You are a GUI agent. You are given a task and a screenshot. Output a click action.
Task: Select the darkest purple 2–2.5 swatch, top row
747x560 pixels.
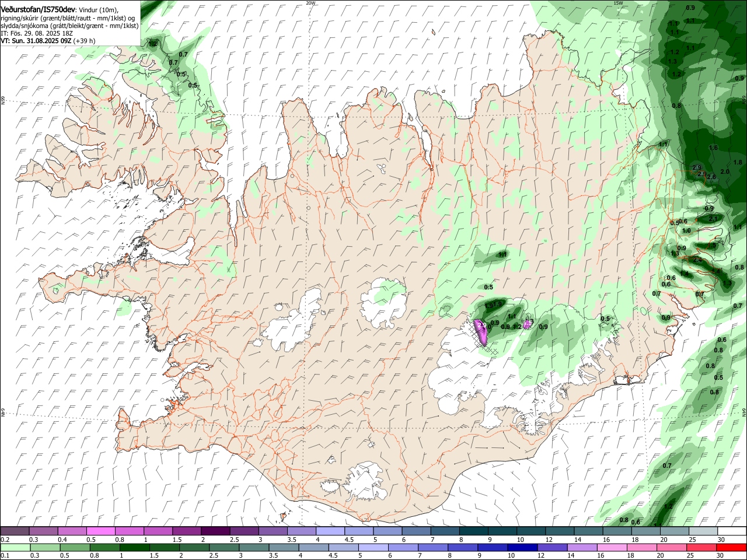pos(215,531)
